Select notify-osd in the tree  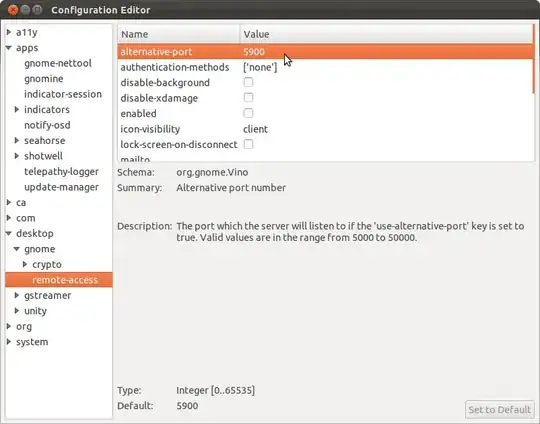pos(47,125)
